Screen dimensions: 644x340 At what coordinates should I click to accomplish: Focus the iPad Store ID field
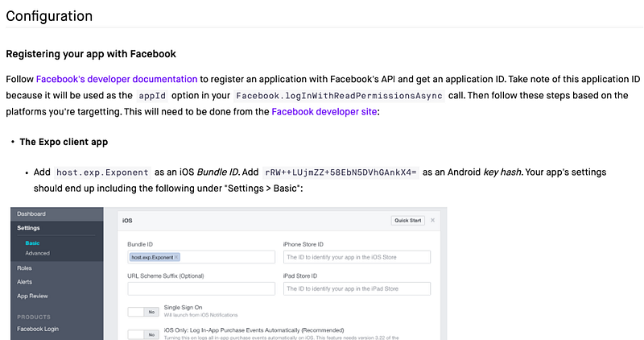357,288
